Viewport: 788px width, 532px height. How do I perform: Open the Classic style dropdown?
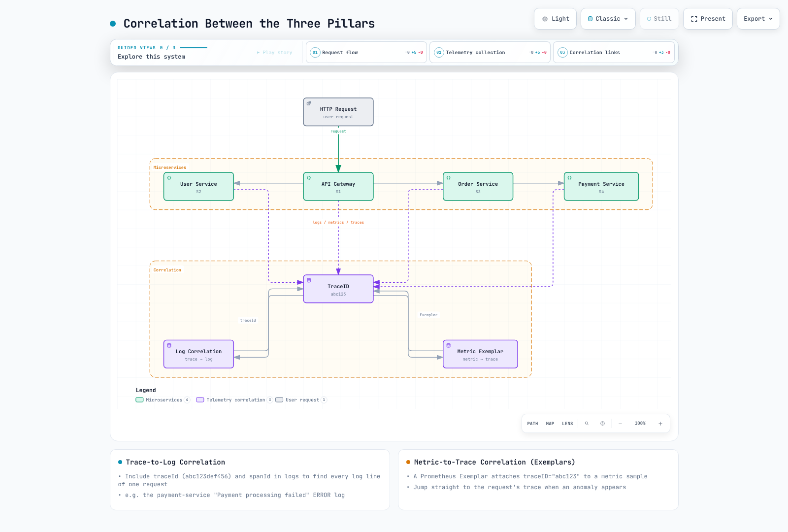[x=608, y=19]
